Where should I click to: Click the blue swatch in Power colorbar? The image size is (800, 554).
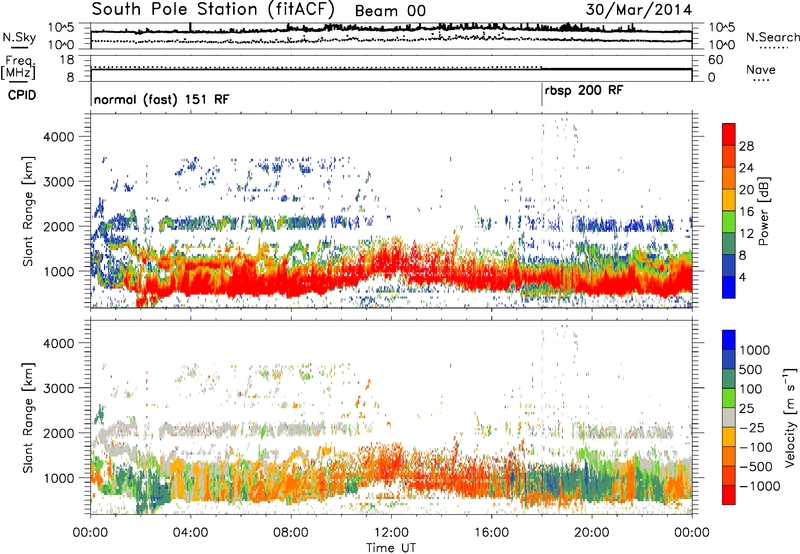(x=729, y=287)
